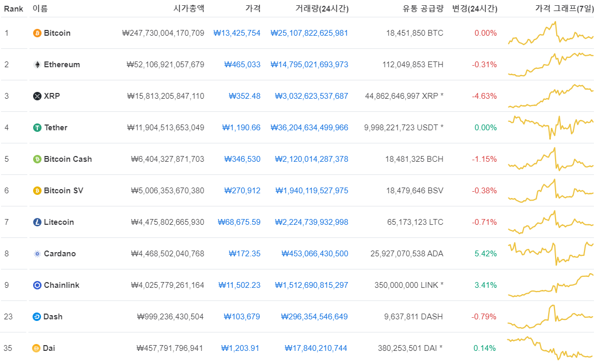595x364 pixels.
Task: Click Ethereum price ₩465,033
Action: [242, 65]
